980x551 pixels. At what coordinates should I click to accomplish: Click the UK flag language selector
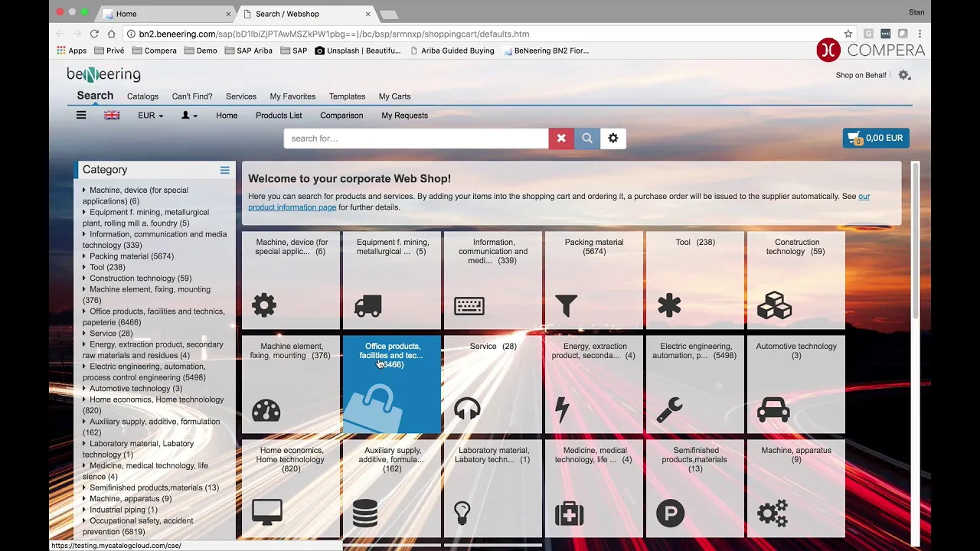pos(112,116)
